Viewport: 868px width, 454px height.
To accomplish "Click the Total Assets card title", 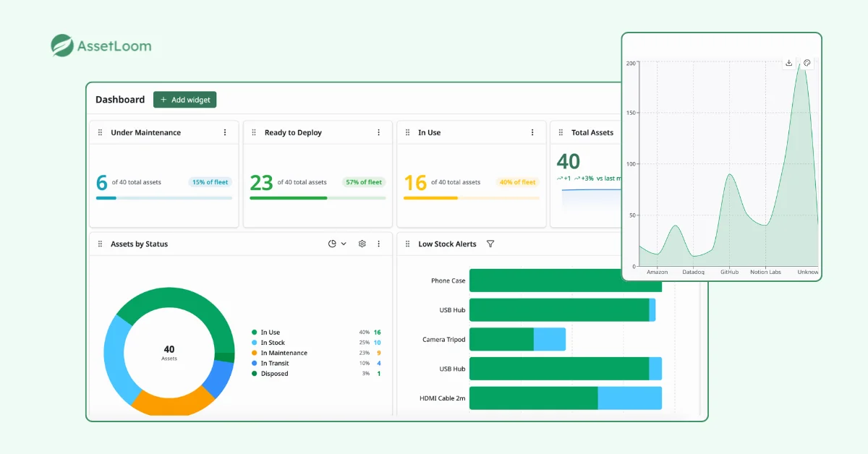I will pos(592,132).
